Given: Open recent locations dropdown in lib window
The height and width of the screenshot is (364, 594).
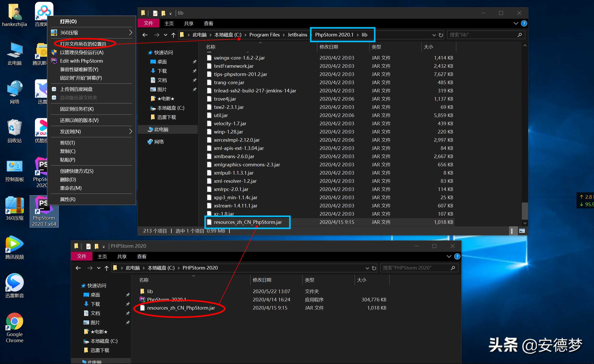Looking at the screenshot, I should coord(165,35).
